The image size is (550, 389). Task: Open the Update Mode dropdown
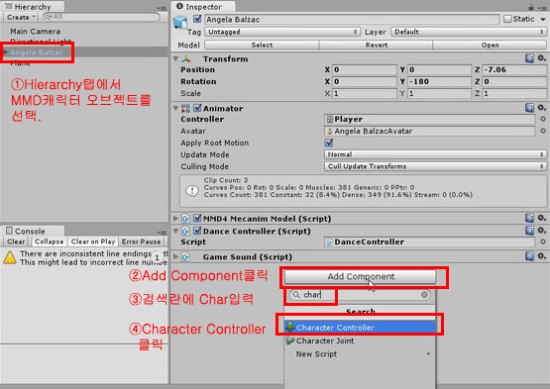click(435, 154)
